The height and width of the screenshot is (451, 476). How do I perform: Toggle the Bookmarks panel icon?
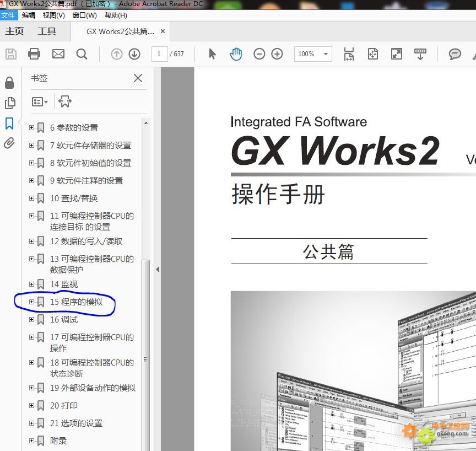click(9, 124)
